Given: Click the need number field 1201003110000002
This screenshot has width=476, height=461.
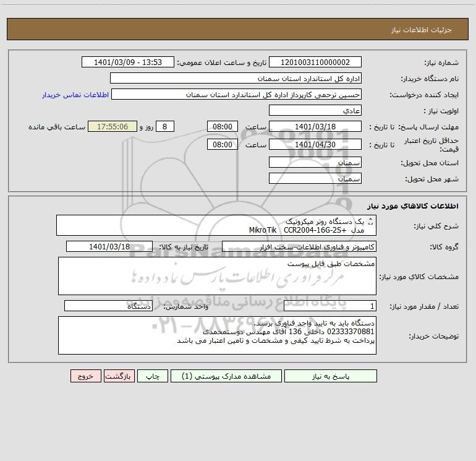Looking at the screenshot, I should [315, 62].
